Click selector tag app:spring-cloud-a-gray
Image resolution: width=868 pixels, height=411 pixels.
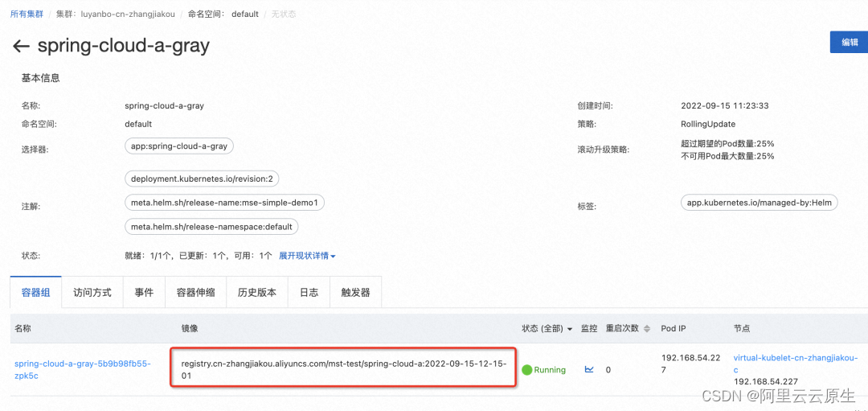(x=179, y=146)
